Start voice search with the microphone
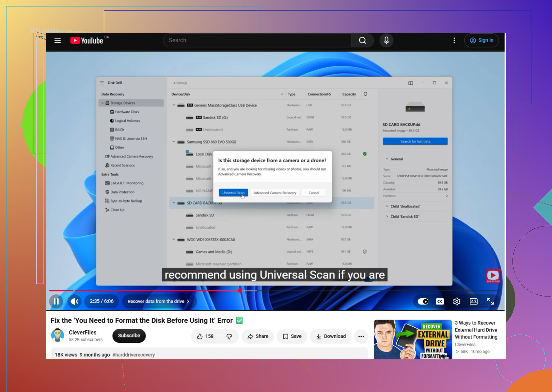This screenshot has height=392, width=552. click(386, 40)
